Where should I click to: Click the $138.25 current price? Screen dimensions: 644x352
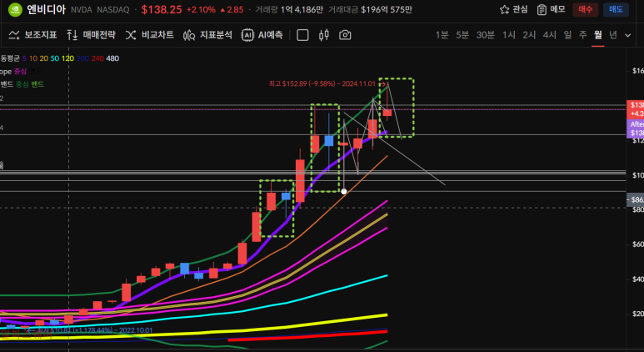(162, 9)
